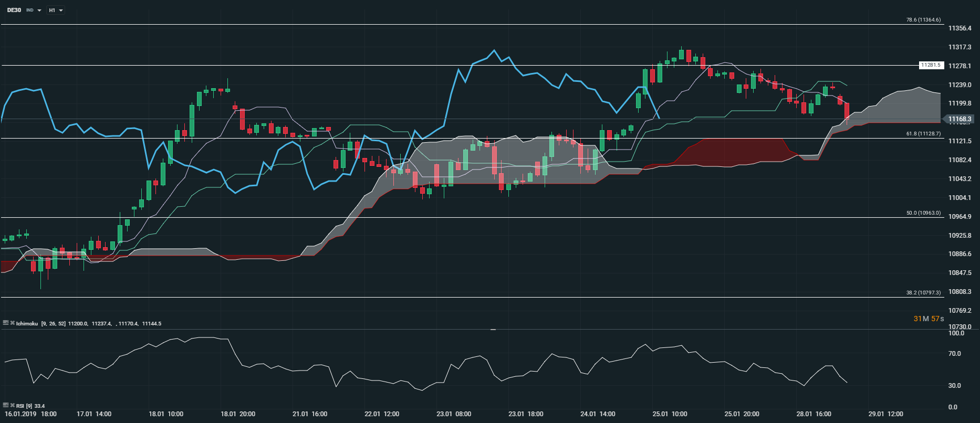Click the RSI 70.0 scale level
The height and width of the screenshot is (423, 980).
(x=954, y=354)
